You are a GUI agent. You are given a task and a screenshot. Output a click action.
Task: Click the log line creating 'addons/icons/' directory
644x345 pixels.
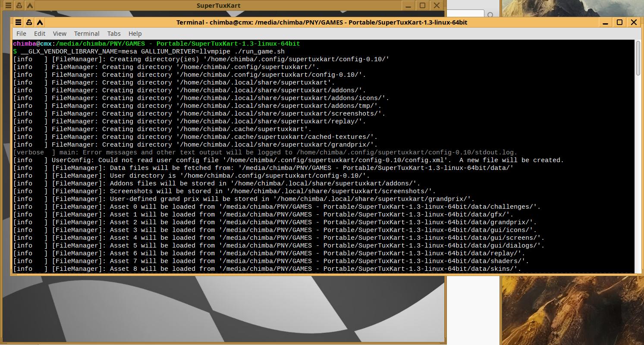pyautogui.click(x=201, y=98)
